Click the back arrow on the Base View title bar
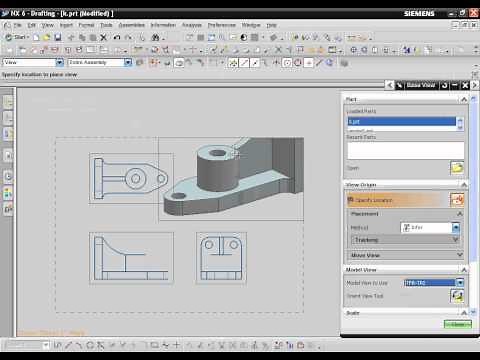480x360 pixels. (x=389, y=85)
